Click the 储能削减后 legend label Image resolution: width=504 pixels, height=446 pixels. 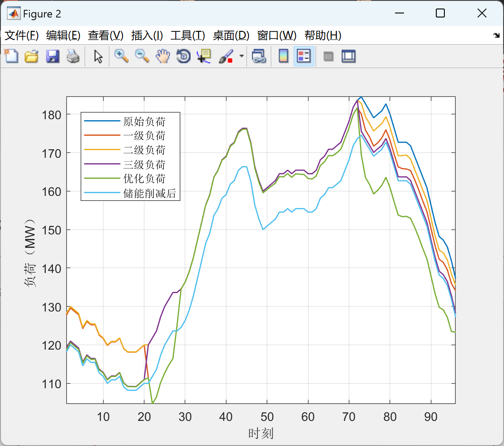tap(150, 194)
